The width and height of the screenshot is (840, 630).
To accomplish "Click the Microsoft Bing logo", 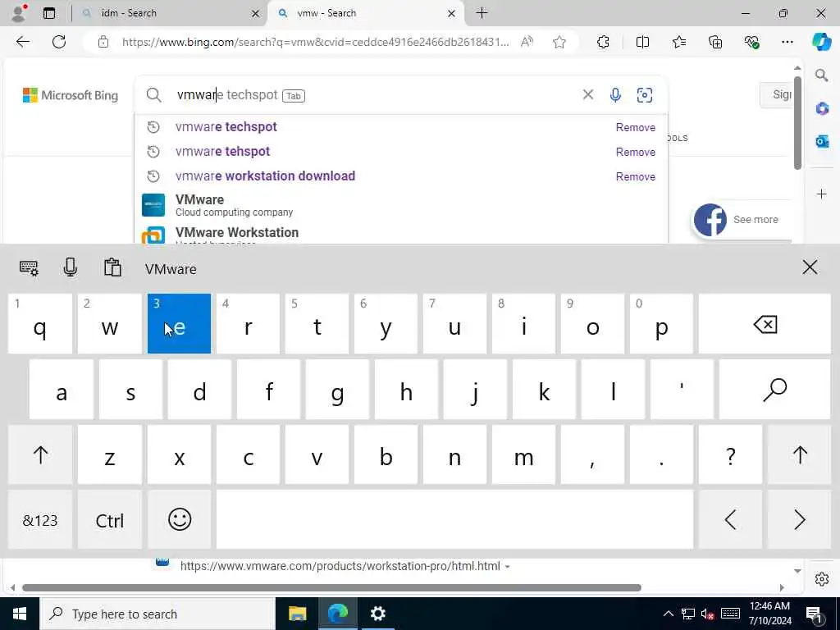I will point(71,95).
